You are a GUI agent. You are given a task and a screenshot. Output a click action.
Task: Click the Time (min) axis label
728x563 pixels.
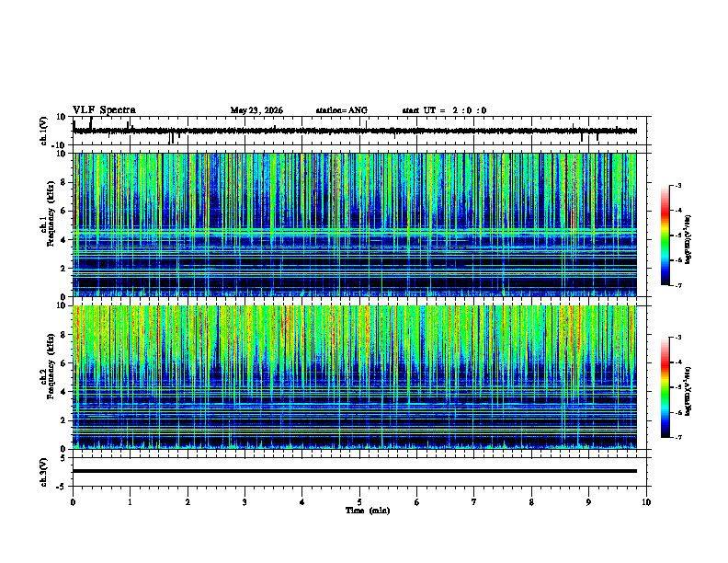click(x=368, y=511)
